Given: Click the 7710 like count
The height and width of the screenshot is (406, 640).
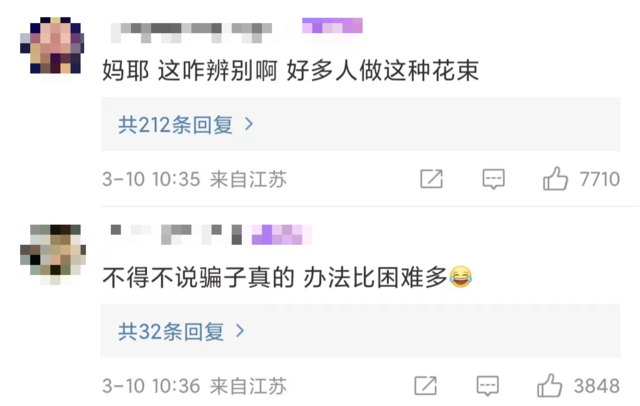Looking at the screenshot, I should tap(600, 179).
